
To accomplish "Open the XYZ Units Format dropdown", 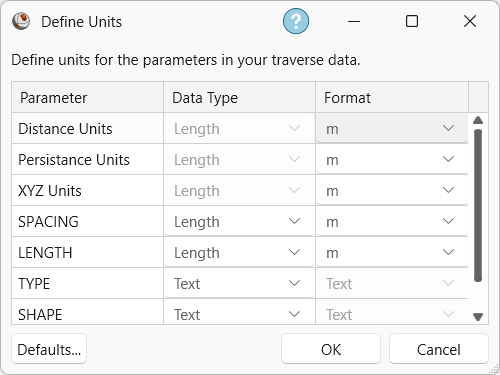I will click(x=392, y=190).
